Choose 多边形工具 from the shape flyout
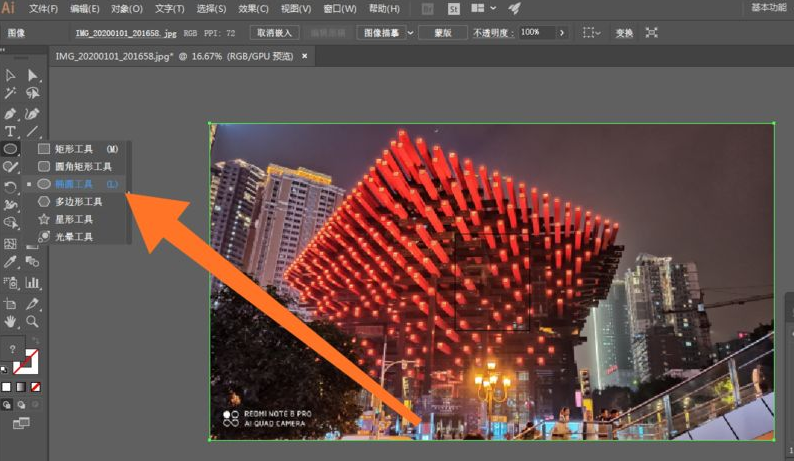The height and width of the screenshot is (461, 794). click(x=77, y=201)
